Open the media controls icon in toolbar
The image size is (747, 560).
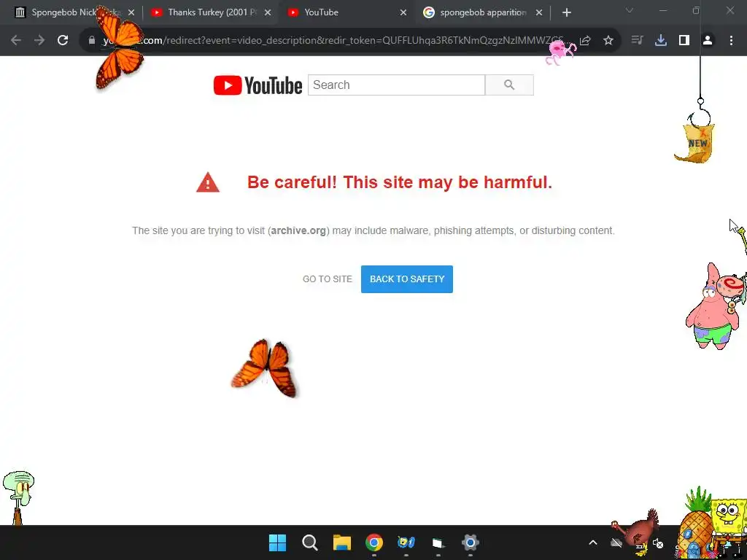pyautogui.click(x=637, y=41)
